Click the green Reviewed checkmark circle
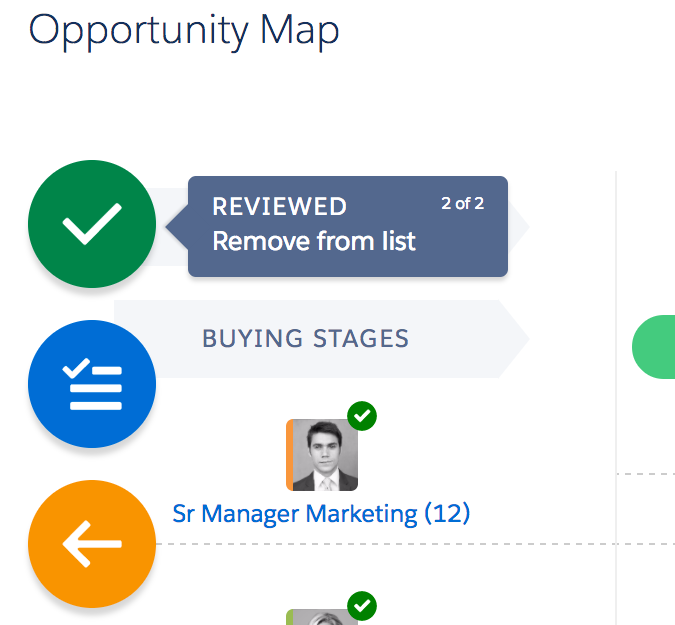The width and height of the screenshot is (675, 625). (x=92, y=224)
